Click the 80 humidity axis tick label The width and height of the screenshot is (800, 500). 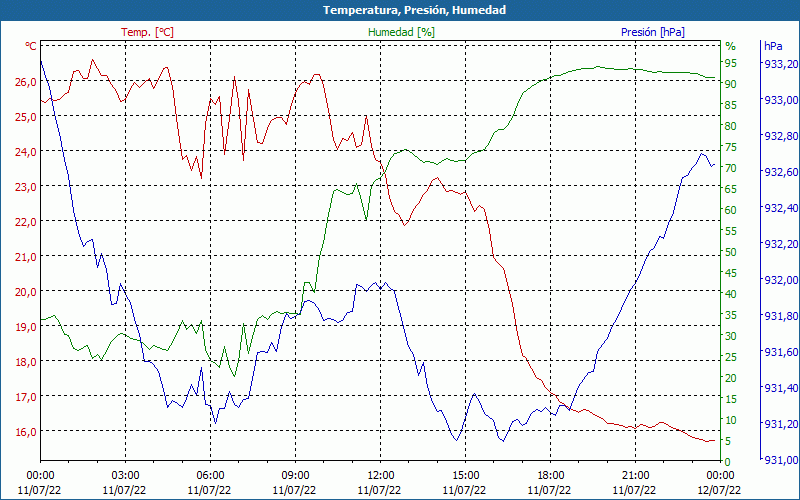pos(731,126)
